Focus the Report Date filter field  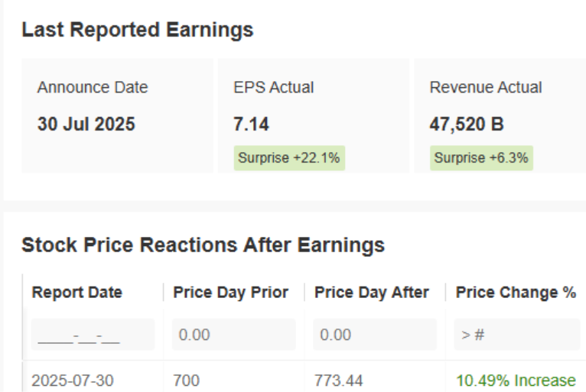(x=93, y=335)
